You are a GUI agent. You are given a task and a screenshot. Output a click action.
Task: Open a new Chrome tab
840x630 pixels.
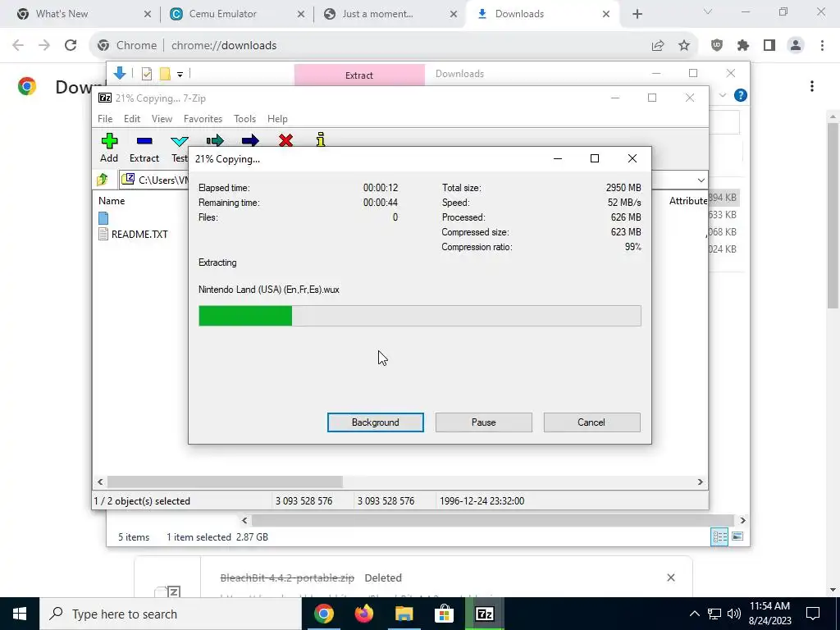pos(637,14)
